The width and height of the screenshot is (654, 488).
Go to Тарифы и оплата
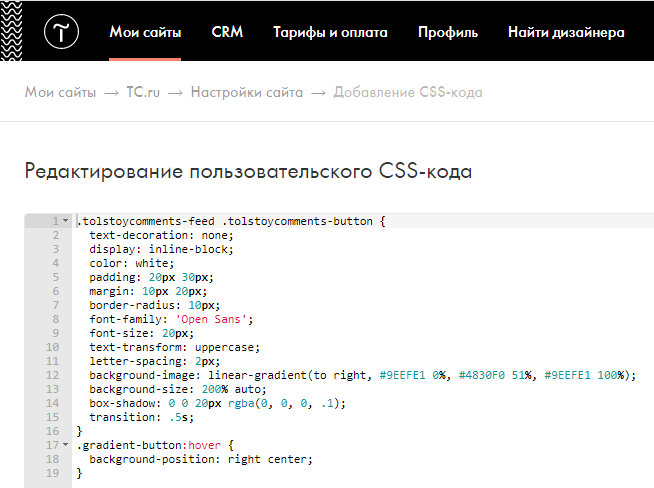click(330, 32)
